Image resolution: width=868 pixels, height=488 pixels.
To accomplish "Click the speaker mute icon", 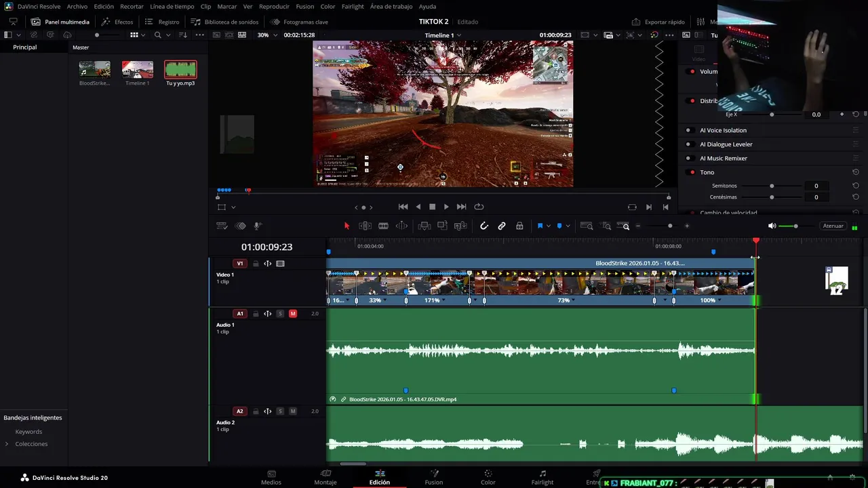I will (772, 226).
